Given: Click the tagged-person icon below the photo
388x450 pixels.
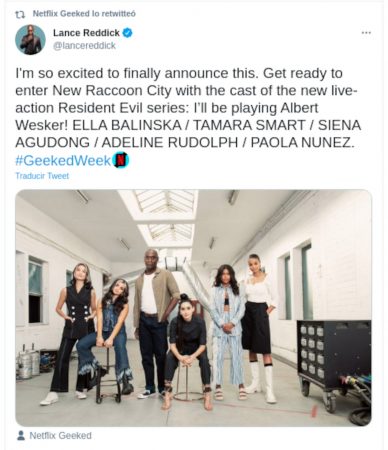Looking at the screenshot, I should (21, 436).
